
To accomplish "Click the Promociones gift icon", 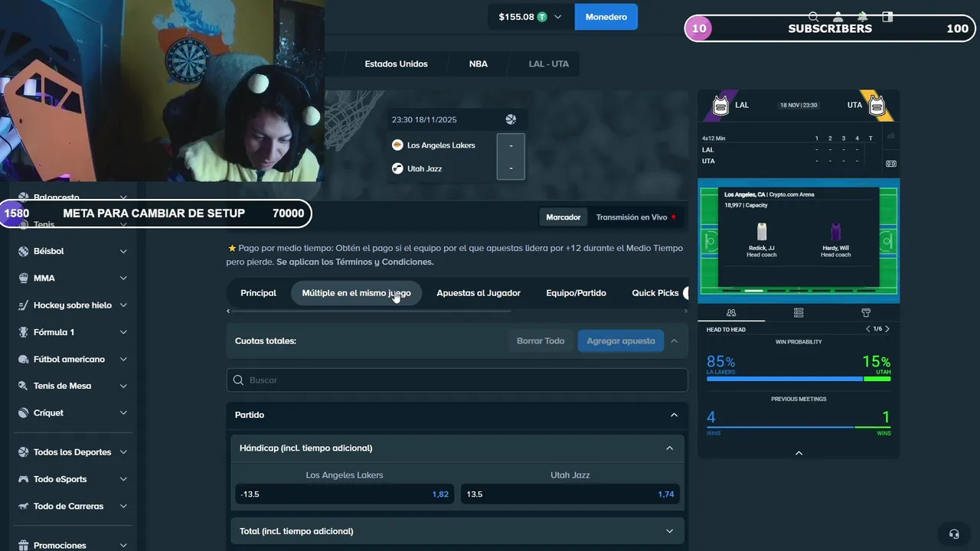I will pyautogui.click(x=23, y=546).
